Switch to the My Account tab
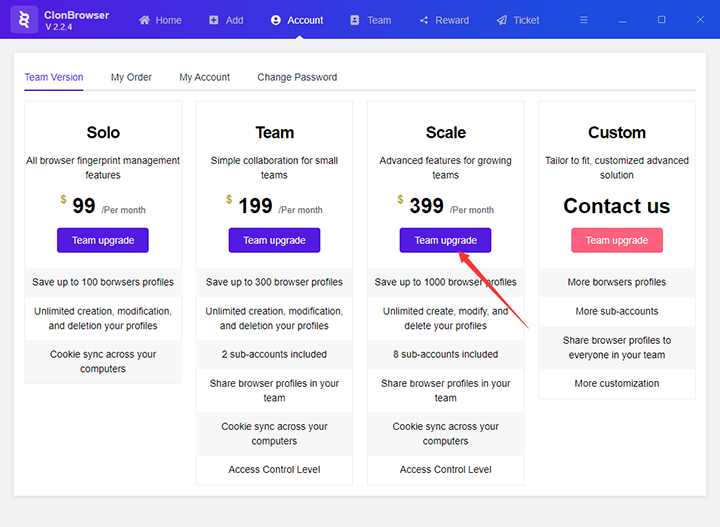This screenshot has height=527, width=720. tap(204, 77)
